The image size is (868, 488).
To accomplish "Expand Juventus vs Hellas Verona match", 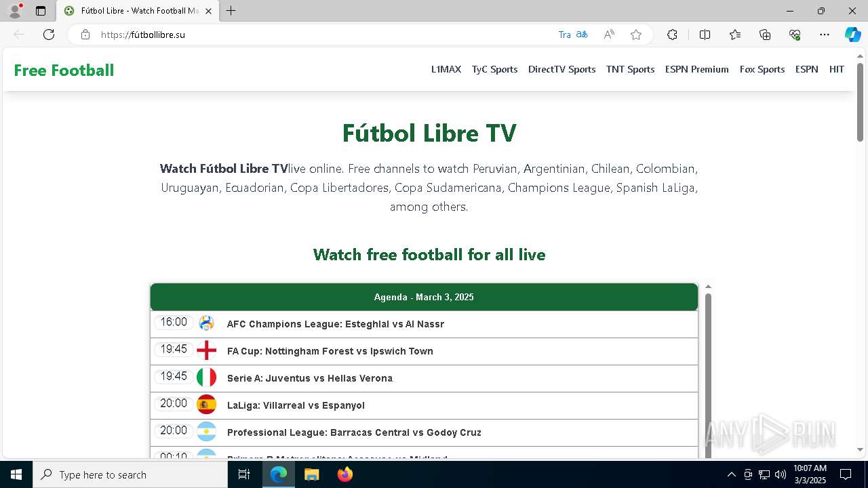I will tap(424, 378).
